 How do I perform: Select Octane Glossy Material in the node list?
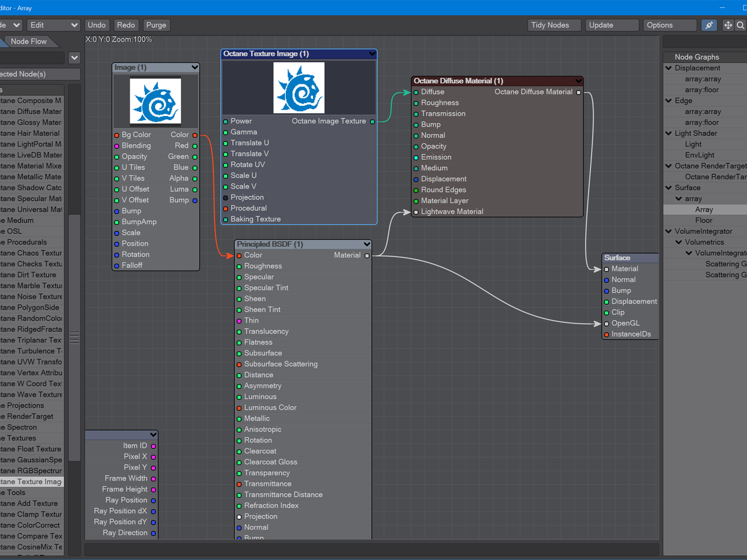(x=32, y=122)
